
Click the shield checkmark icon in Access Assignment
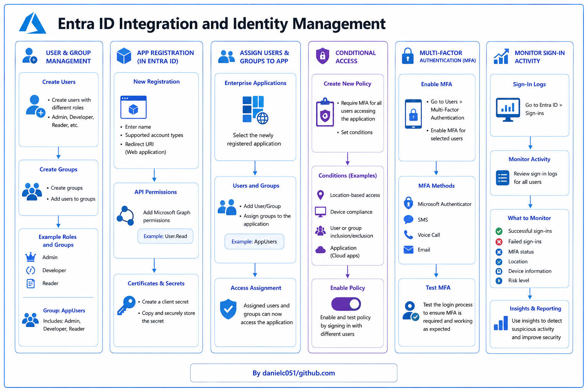(228, 309)
